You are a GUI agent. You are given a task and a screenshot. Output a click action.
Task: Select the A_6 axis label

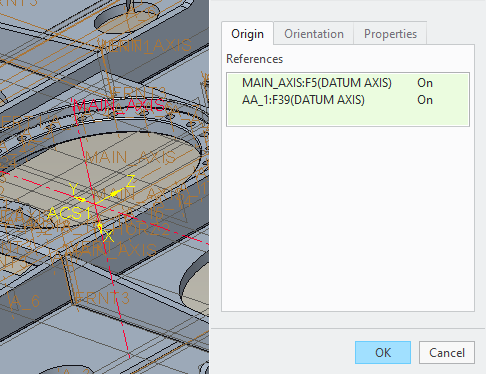(x=25, y=301)
